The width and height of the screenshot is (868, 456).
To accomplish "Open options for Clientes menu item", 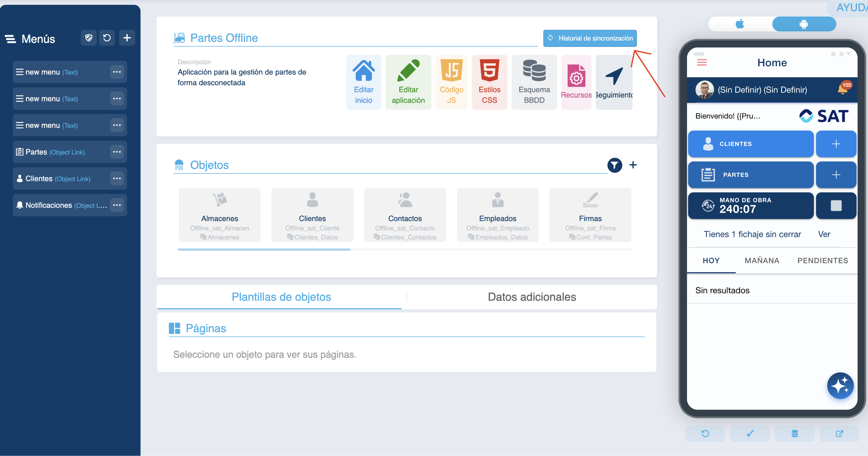I will 117,178.
